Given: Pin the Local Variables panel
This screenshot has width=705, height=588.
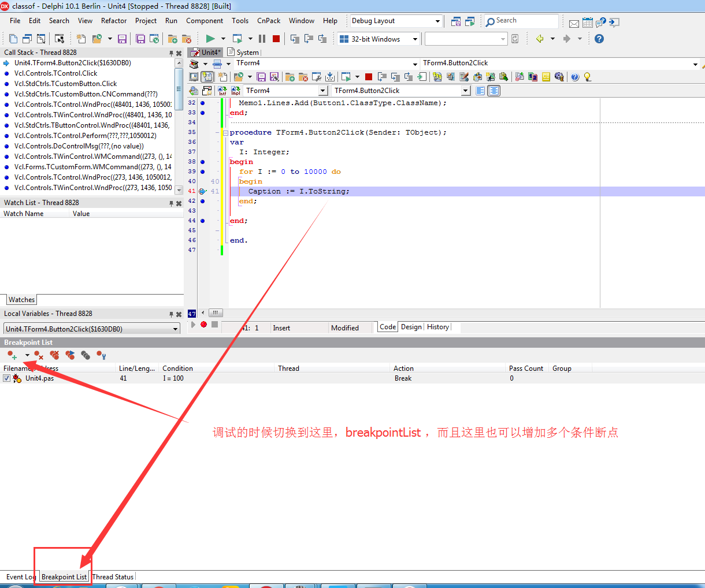Looking at the screenshot, I should coord(171,314).
